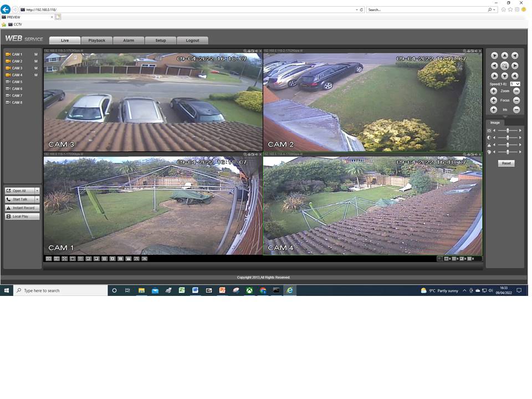This screenshot has width=532, height=399.
Task: Click the brightness slider handle
Action: pyautogui.click(x=507, y=131)
